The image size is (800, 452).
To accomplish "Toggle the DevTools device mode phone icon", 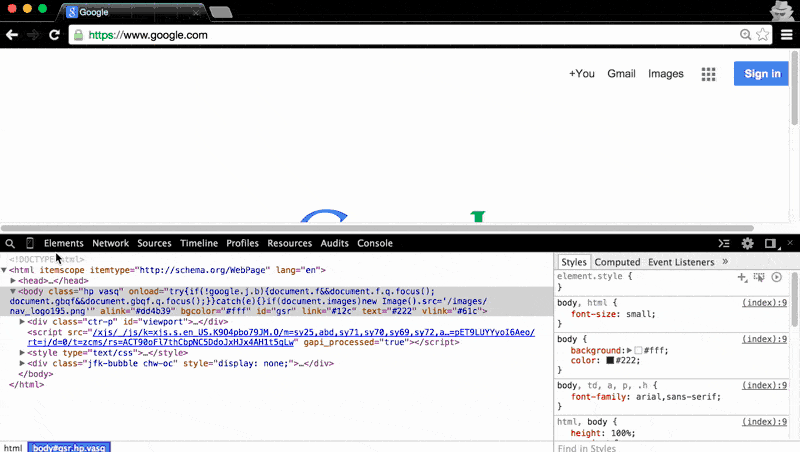I will coord(30,243).
